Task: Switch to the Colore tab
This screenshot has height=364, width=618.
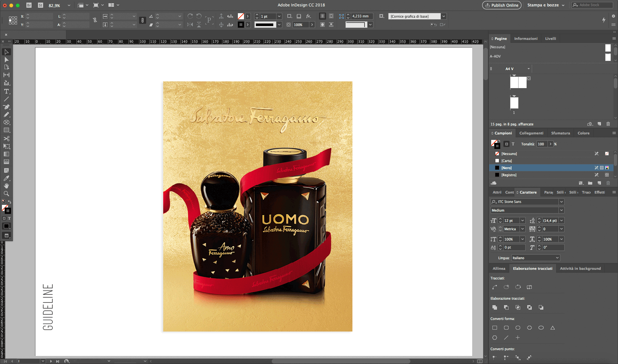Action: click(x=583, y=133)
